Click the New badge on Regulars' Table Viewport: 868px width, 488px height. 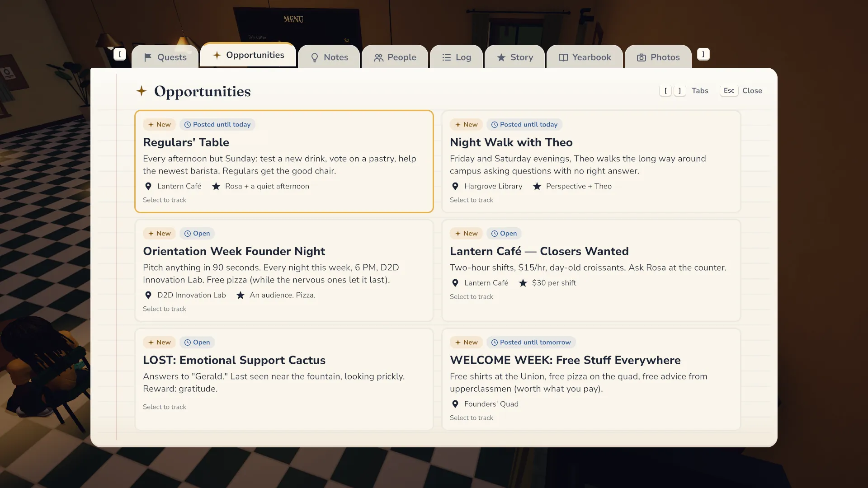[x=159, y=125]
